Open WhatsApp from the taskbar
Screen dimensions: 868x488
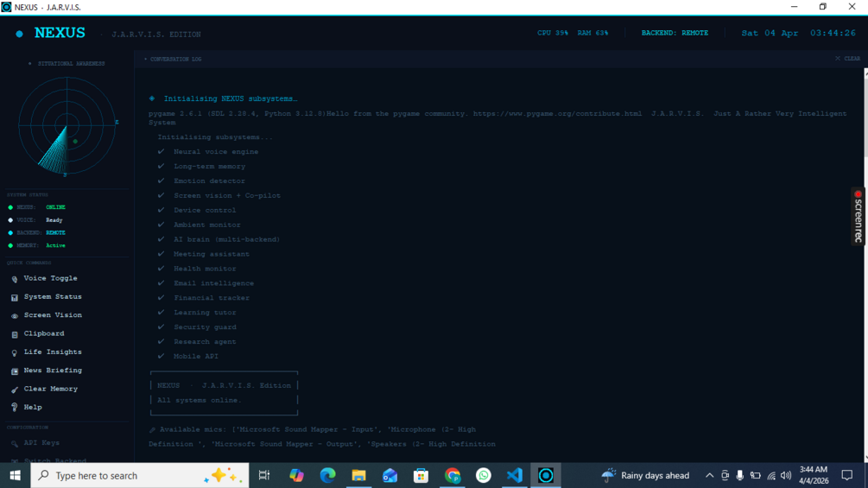[x=484, y=475]
